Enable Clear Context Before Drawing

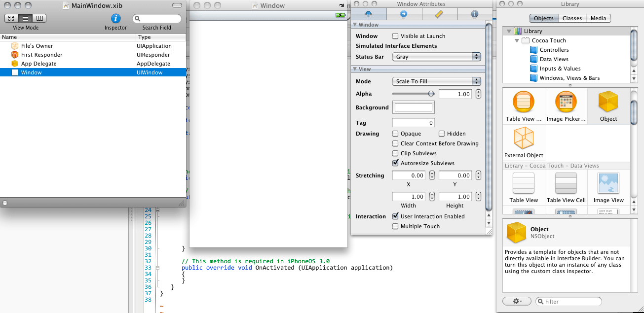coord(395,143)
